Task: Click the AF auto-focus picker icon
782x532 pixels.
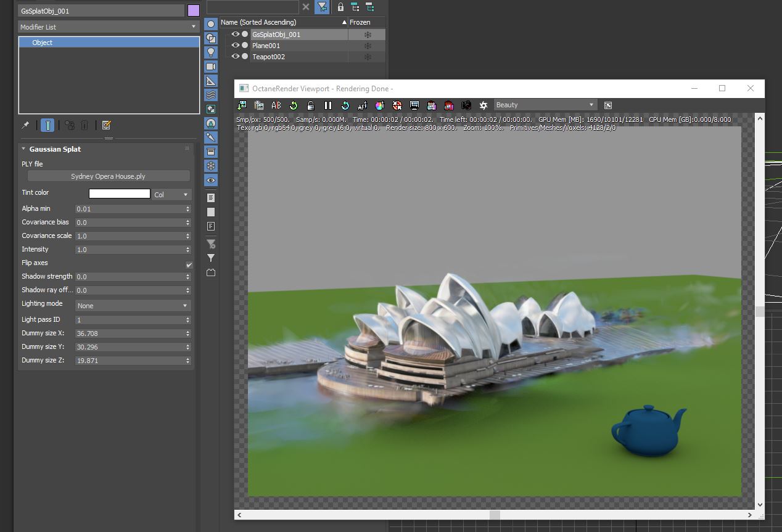Action: [363, 105]
